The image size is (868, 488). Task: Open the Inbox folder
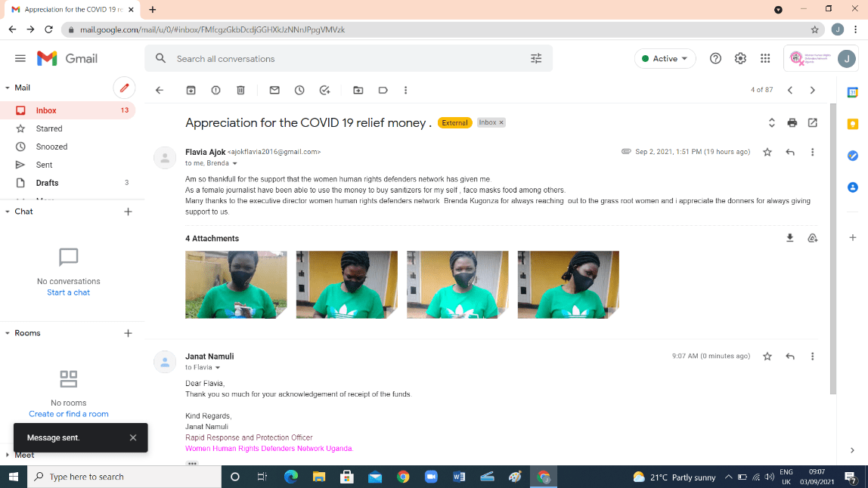point(67,110)
